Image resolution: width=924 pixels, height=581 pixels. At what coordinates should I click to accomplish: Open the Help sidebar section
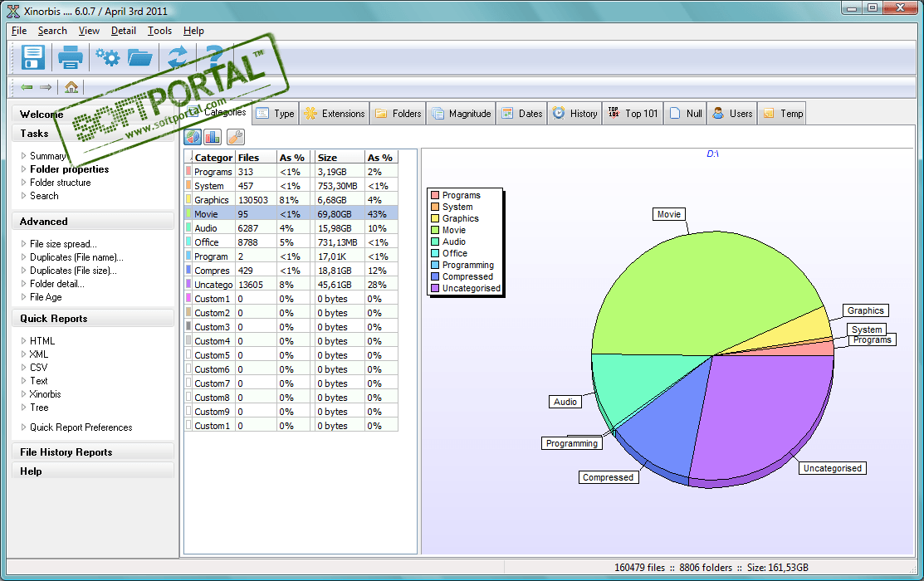click(92, 471)
